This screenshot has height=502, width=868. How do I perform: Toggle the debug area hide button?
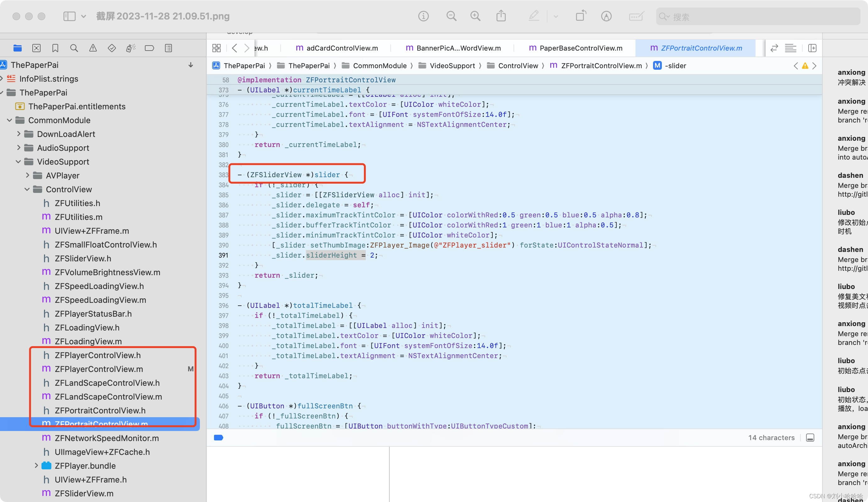[x=810, y=438]
